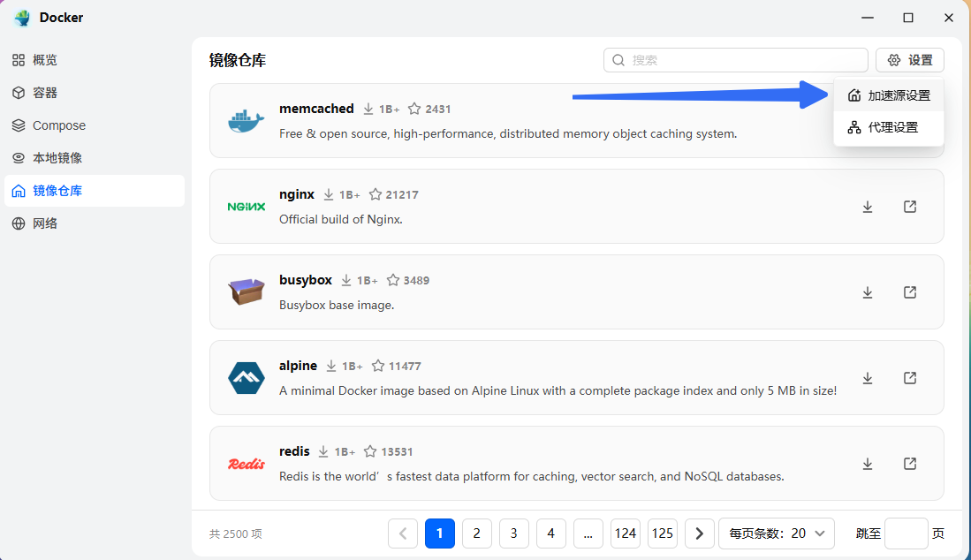Choose 加速源设置 from the menu

click(889, 95)
